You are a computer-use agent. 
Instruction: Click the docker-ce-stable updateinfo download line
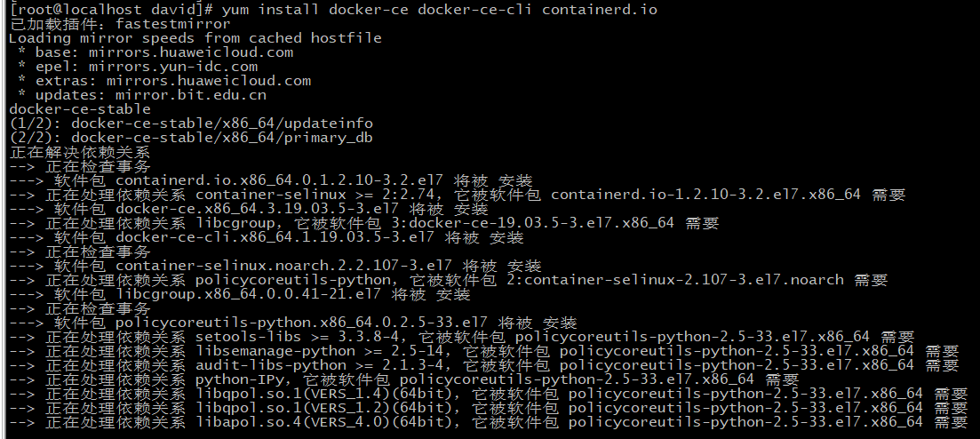pos(191,124)
